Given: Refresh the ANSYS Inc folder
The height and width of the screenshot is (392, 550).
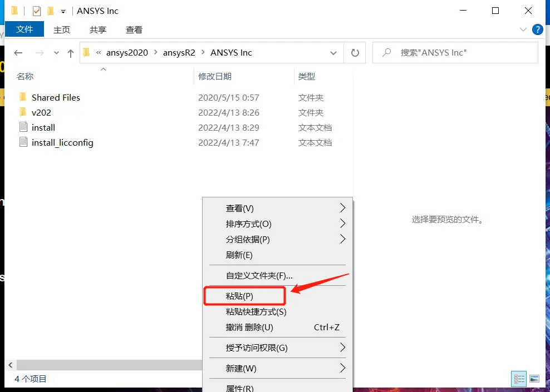Looking at the screenshot, I should coord(355,53).
